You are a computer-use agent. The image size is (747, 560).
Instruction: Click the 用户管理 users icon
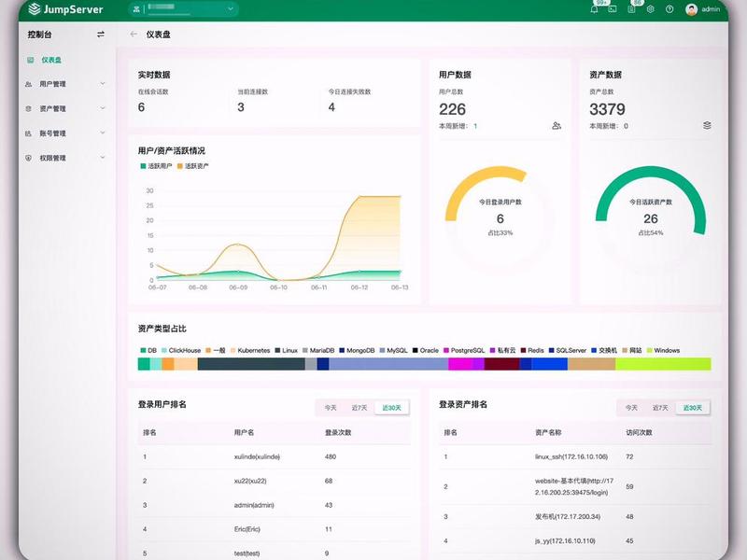click(29, 84)
